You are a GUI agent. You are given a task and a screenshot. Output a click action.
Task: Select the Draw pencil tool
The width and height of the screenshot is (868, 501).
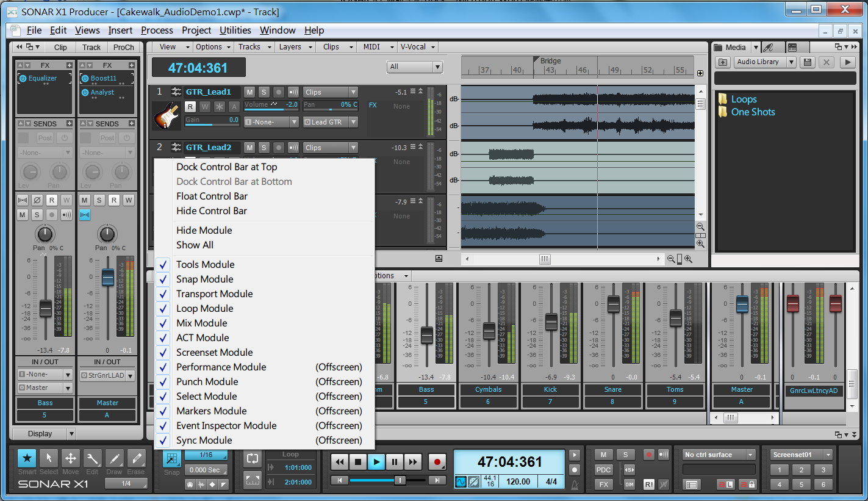pos(114,460)
